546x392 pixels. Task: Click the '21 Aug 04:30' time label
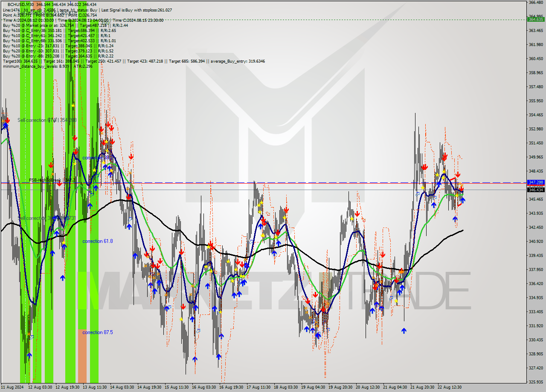pos(395,387)
